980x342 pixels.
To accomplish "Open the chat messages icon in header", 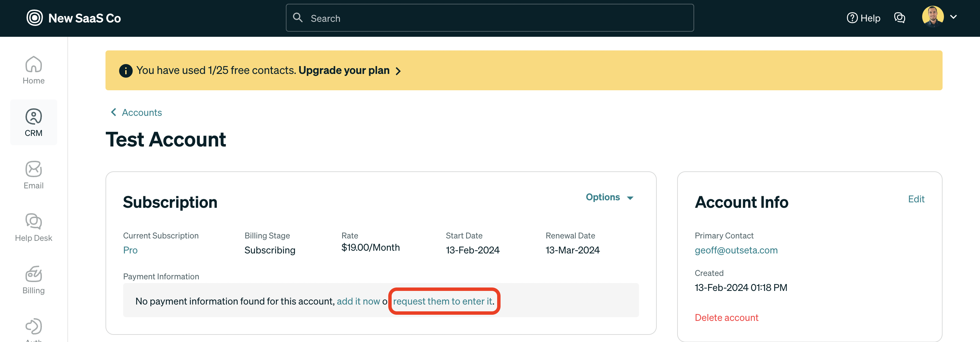I will [899, 18].
